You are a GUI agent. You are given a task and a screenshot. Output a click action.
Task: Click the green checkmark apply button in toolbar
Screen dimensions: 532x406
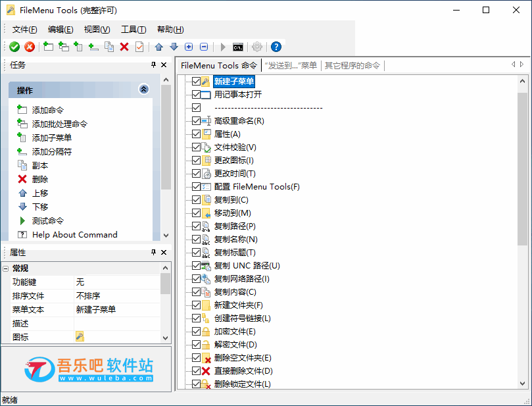click(x=14, y=47)
